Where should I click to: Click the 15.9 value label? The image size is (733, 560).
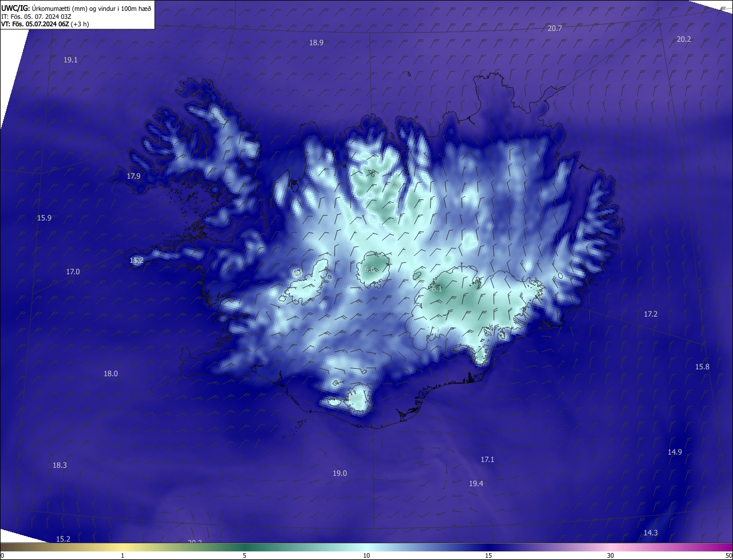point(44,218)
